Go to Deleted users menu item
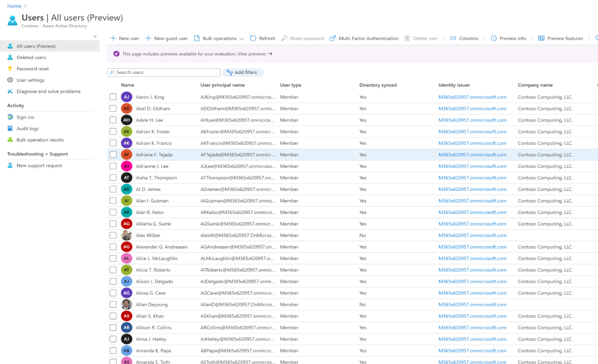598x364 pixels. point(31,58)
